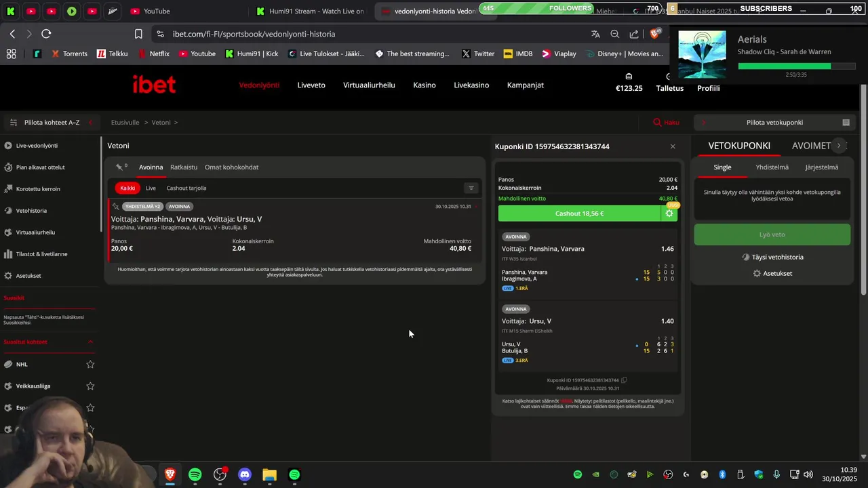Collapse Piilota vetokuponki panel

point(774,123)
